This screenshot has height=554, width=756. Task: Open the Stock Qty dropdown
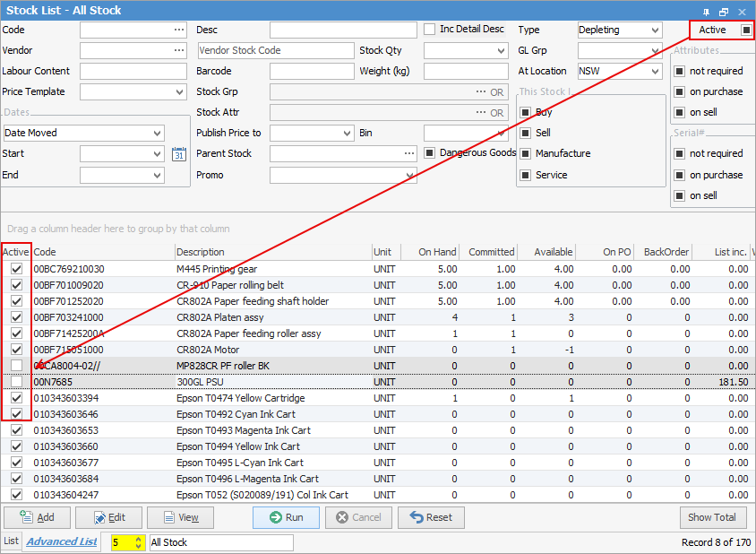click(502, 51)
